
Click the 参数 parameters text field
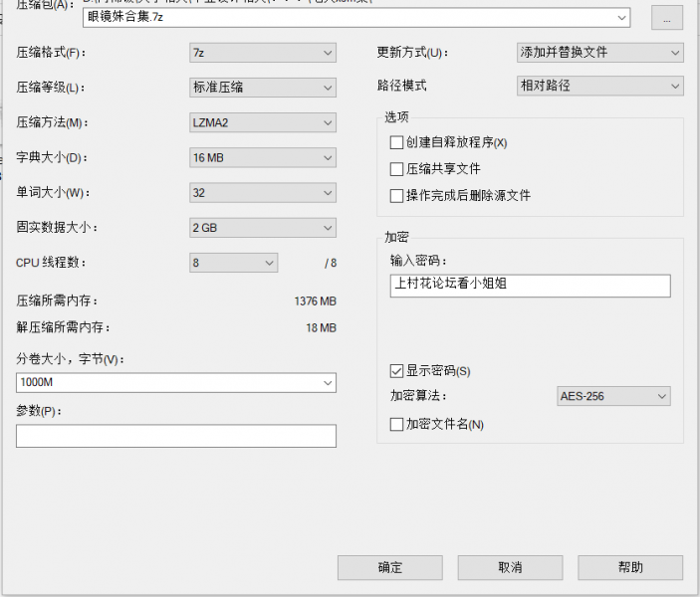176,436
